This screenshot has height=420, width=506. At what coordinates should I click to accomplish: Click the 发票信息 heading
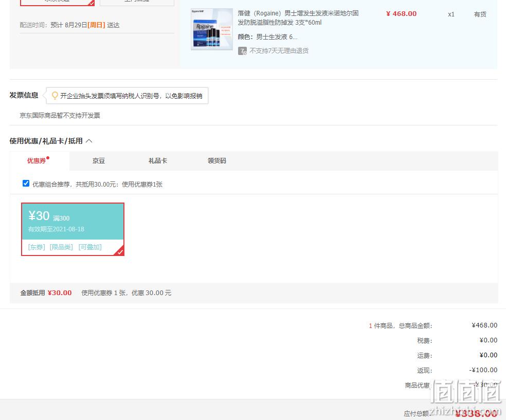click(24, 95)
